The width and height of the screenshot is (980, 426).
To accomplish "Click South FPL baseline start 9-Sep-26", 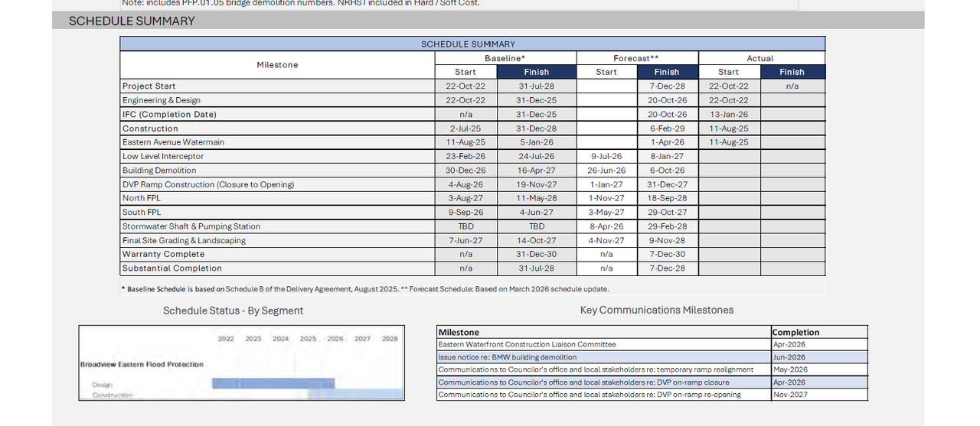I will point(465,213).
